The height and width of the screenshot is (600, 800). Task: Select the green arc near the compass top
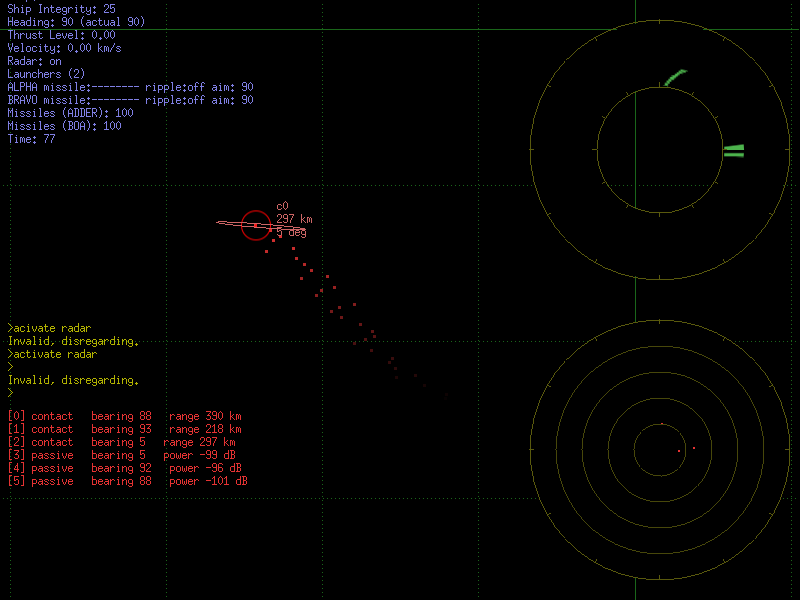676,78
